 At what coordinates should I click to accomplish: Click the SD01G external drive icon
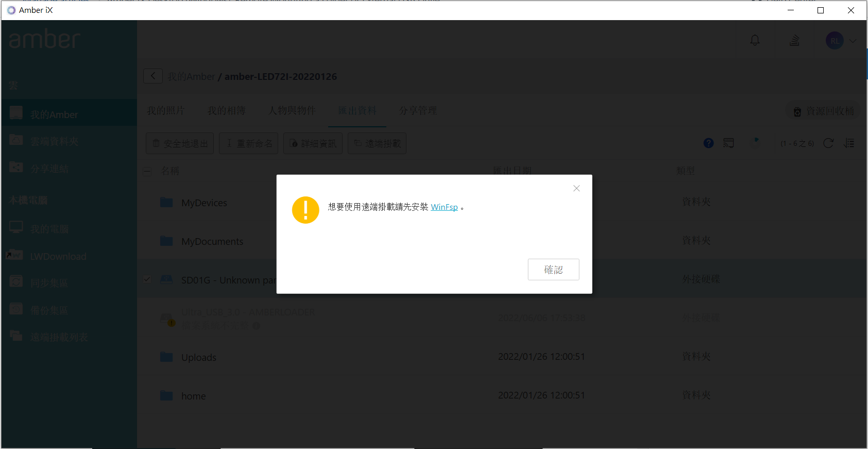pos(166,279)
